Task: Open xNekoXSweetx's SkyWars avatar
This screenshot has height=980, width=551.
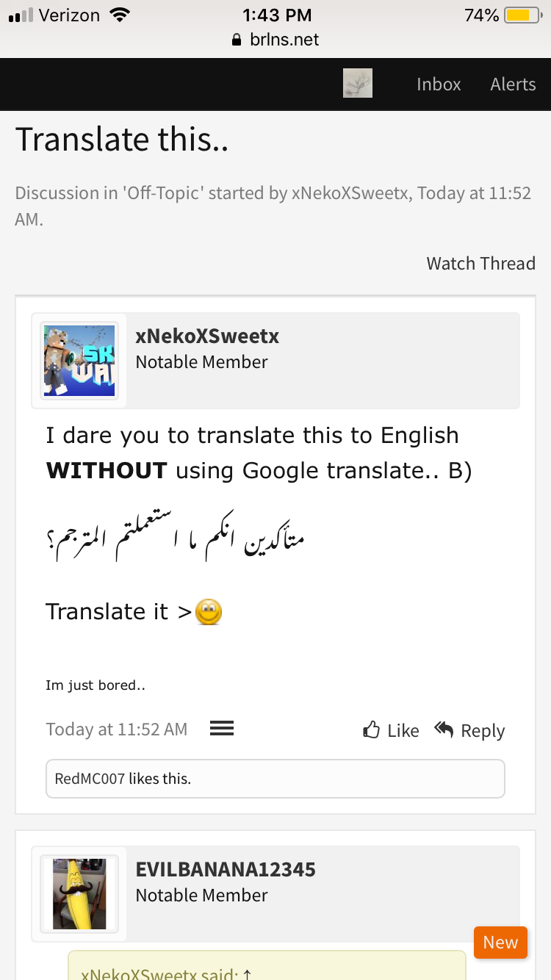Action: coord(79,361)
